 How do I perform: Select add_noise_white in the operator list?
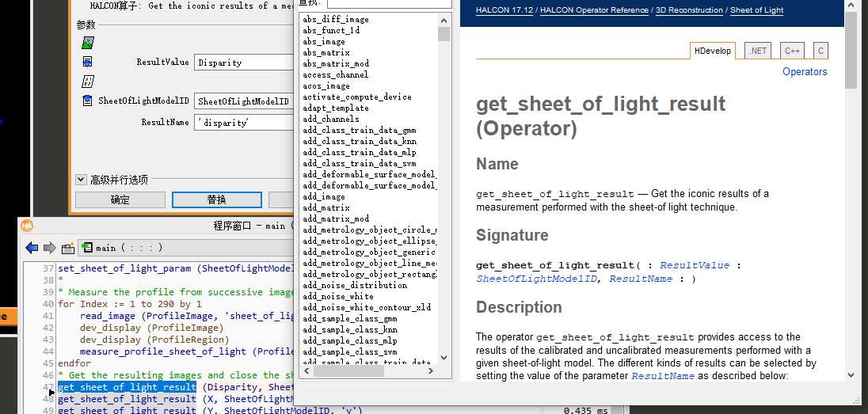point(337,296)
